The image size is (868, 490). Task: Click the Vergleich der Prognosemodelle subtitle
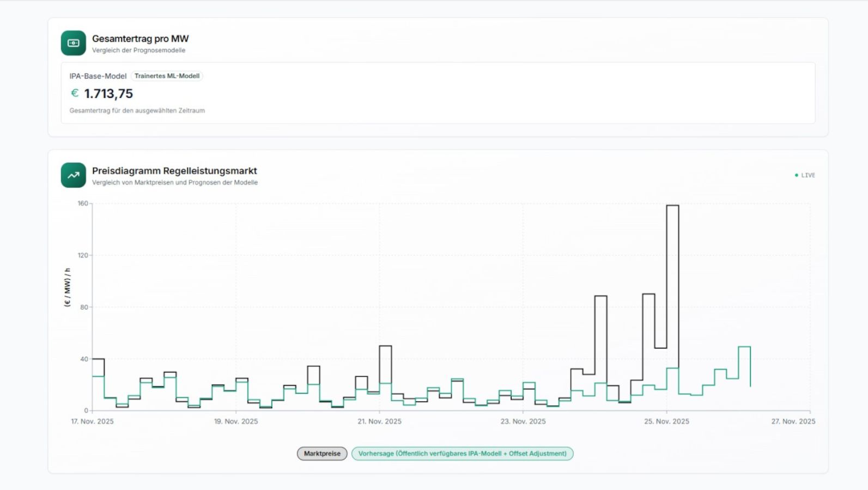(x=138, y=51)
